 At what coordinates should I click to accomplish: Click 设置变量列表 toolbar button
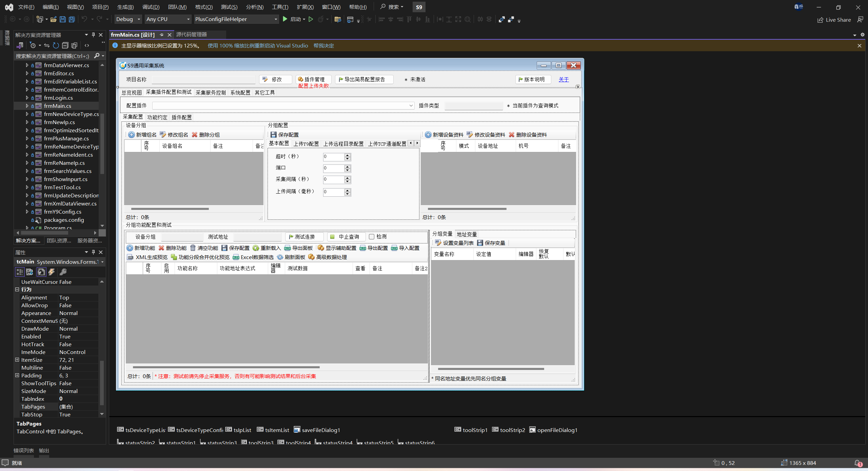pos(454,243)
